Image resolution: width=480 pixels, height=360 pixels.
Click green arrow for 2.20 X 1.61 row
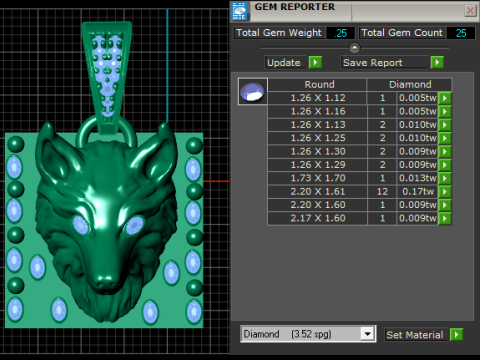(x=445, y=192)
